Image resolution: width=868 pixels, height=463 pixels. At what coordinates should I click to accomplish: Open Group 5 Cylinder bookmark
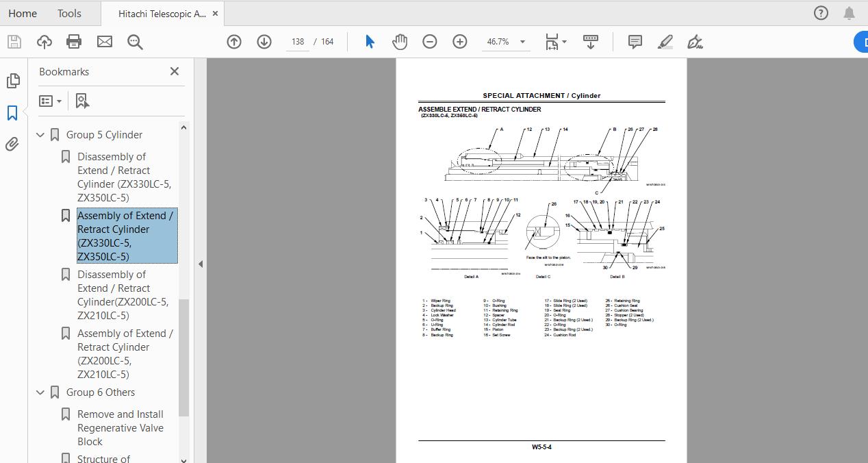[x=105, y=135]
